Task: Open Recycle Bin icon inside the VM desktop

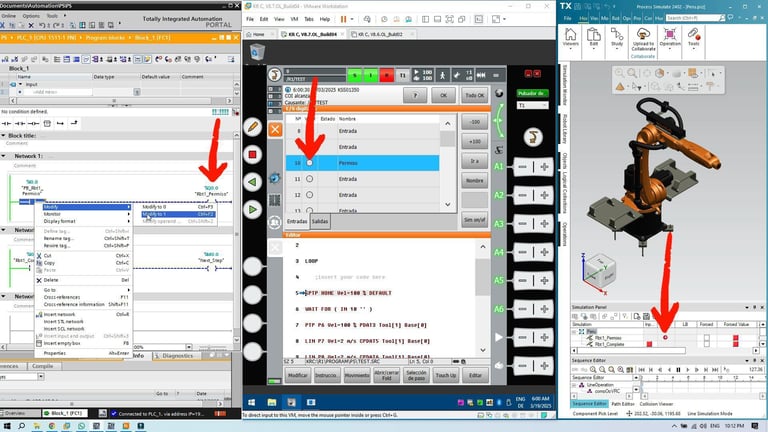Action: click(257, 51)
